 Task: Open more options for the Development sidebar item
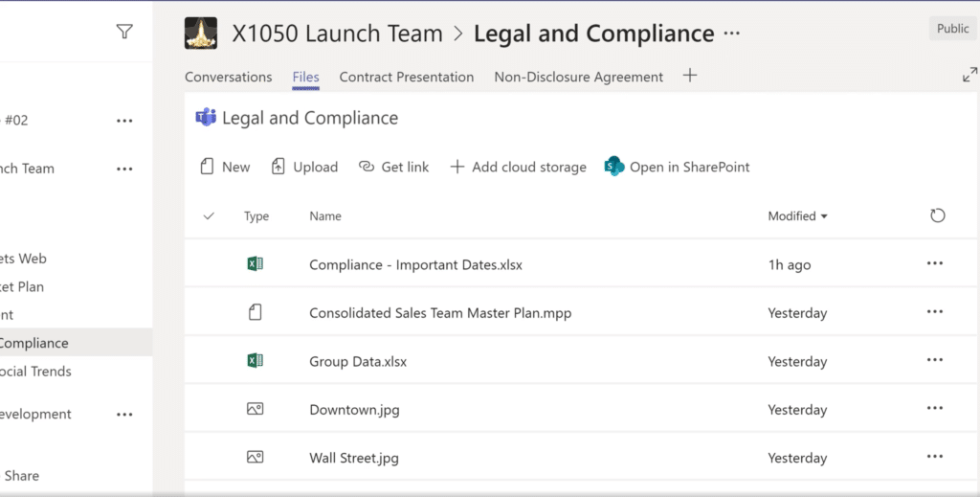[x=124, y=415]
